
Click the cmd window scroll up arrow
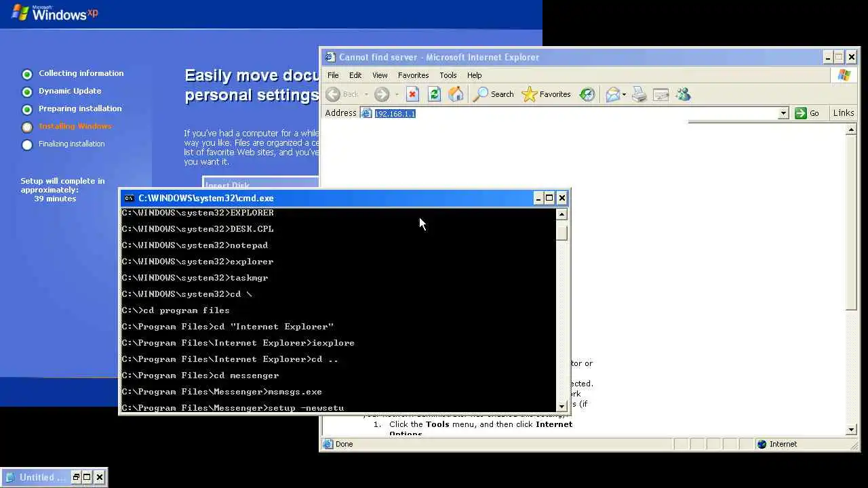(561, 214)
